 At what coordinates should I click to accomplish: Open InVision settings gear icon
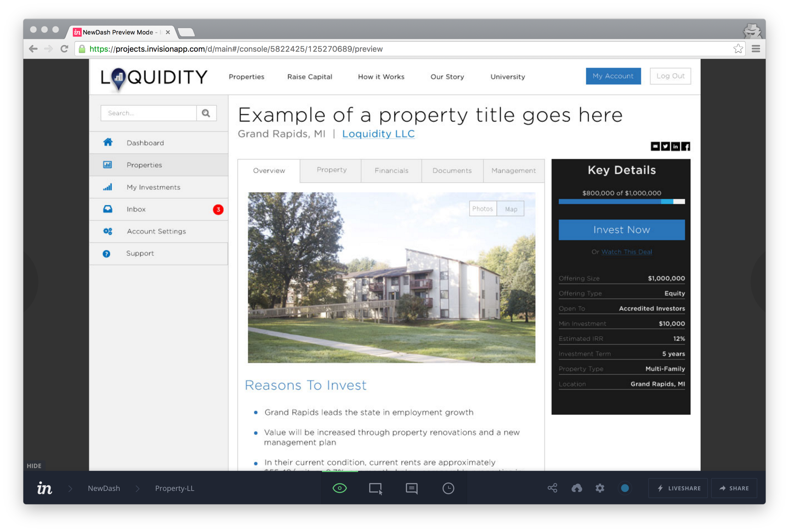[x=600, y=488]
